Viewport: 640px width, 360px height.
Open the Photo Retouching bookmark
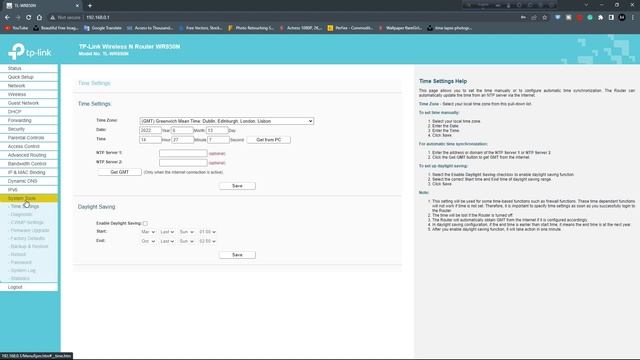[x=251, y=28]
